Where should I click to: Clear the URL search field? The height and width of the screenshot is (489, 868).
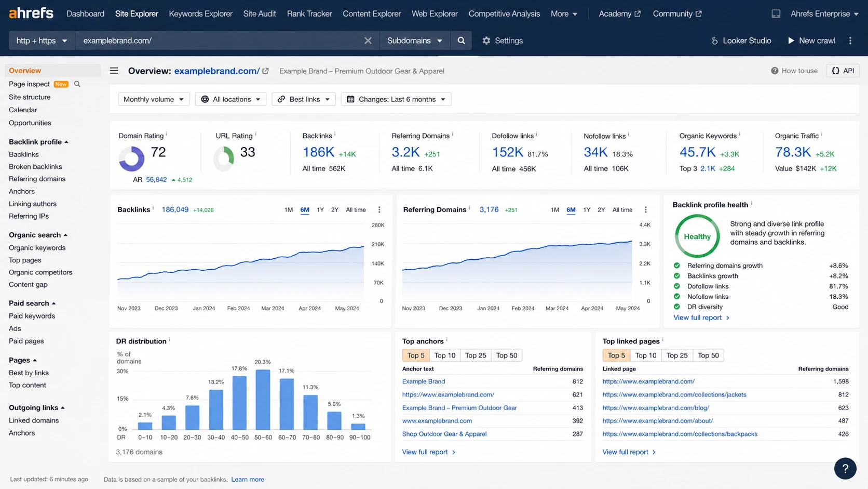pyautogui.click(x=368, y=41)
